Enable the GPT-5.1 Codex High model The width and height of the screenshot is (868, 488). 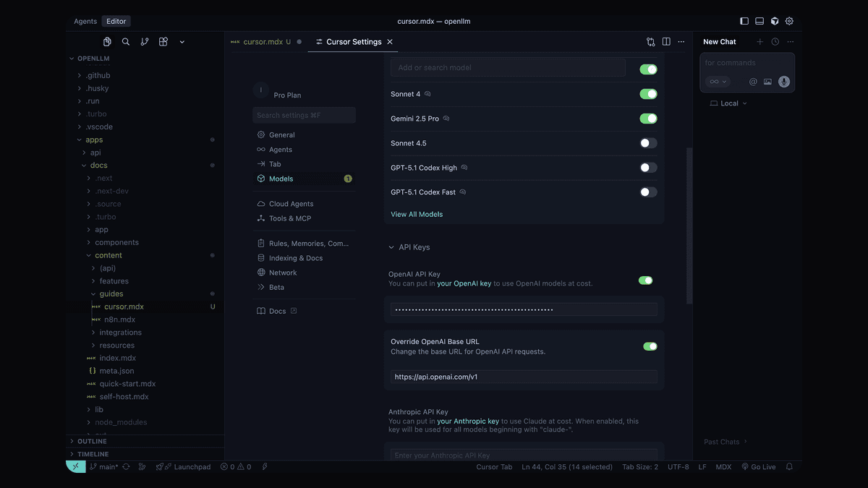[x=648, y=167]
